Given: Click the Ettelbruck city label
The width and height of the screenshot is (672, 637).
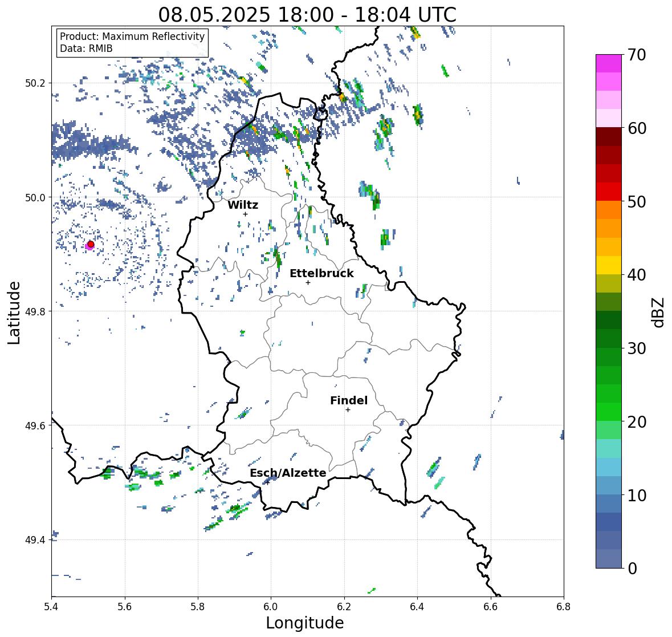Looking at the screenshot, I should tap(321, 273).
